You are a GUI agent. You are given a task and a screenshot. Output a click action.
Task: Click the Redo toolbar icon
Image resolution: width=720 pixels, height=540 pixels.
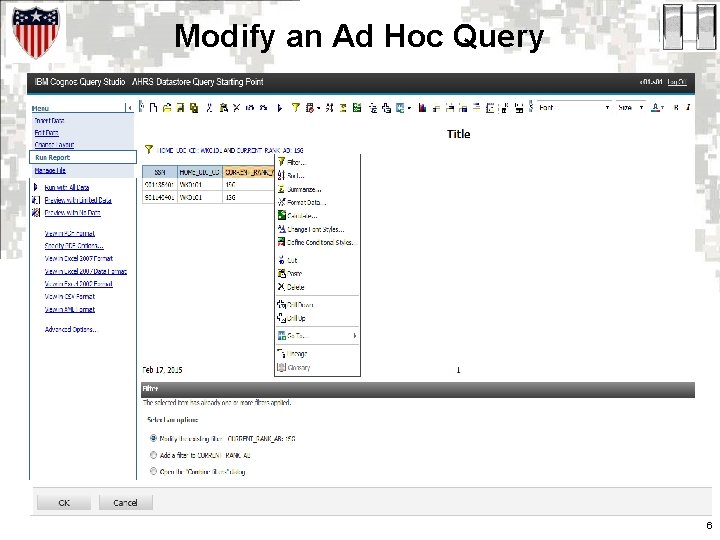(263, 108)
